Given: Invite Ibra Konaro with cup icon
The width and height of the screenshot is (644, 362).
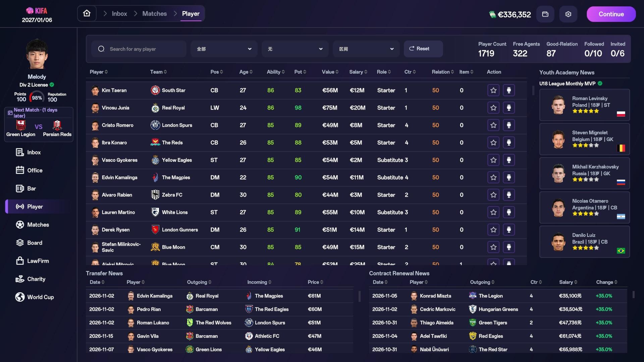Looking at the screenshot, I should pyautogui.click(x=509, y=142).
